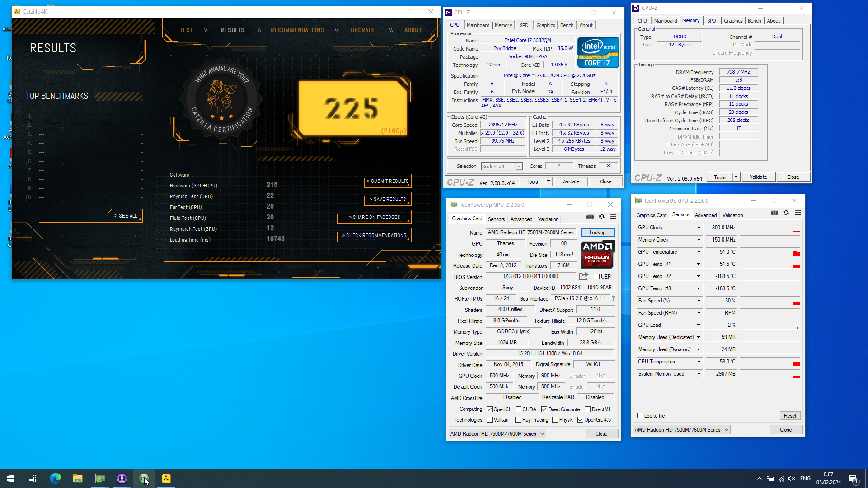Screen dimensions: 868x488
Task: Toggle the UEFI checkbox in GPU-Z
Action: click(x=596, y=277)
